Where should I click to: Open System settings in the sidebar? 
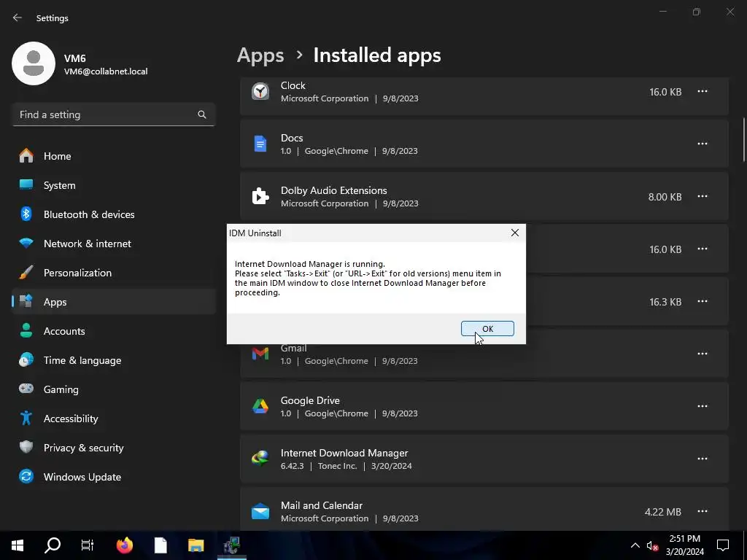113,185
